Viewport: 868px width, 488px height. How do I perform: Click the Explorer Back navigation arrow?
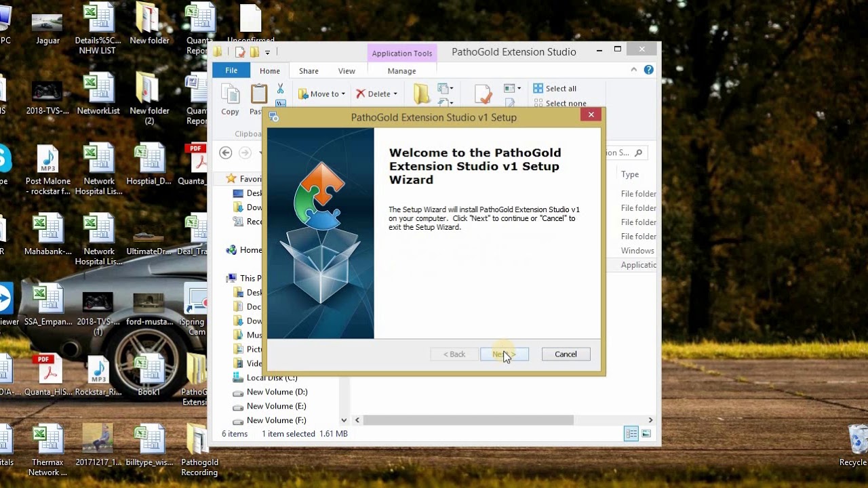pyautogui.click(x=226, y=153)
